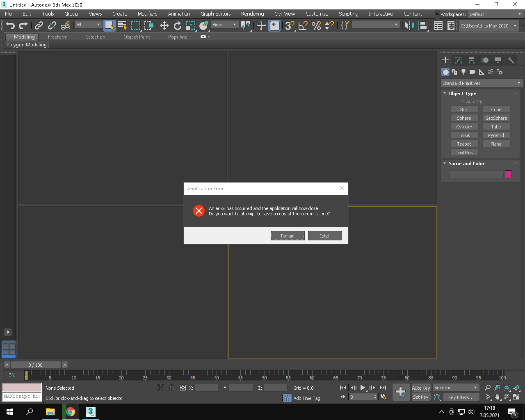The height and width of the screenshot is (420, 525).
Task: Open the Standard Primitives dropdown
Action: pos(482,83)
